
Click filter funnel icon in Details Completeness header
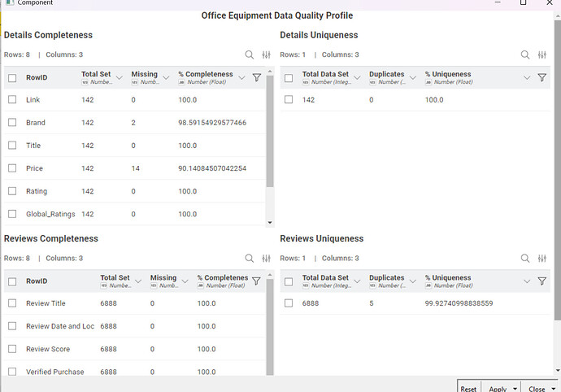tap(257, 77)
